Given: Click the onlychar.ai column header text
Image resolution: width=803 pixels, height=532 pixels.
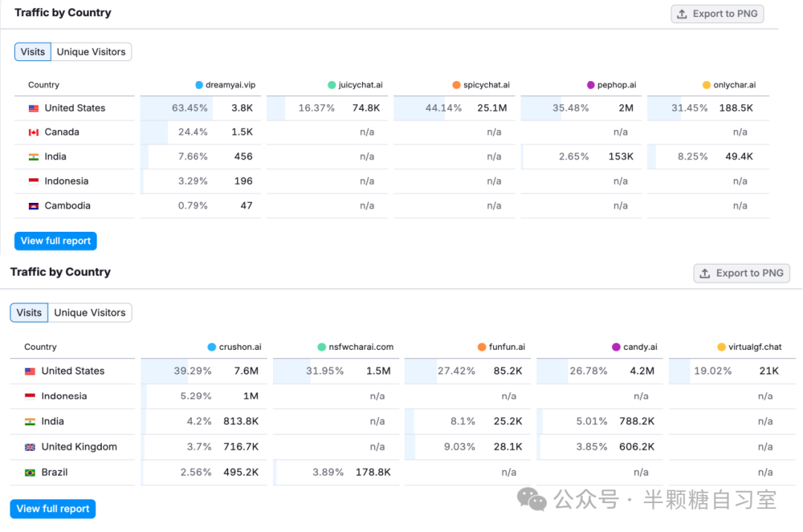Looking at the screenshot, I should (x=735, y=85).
